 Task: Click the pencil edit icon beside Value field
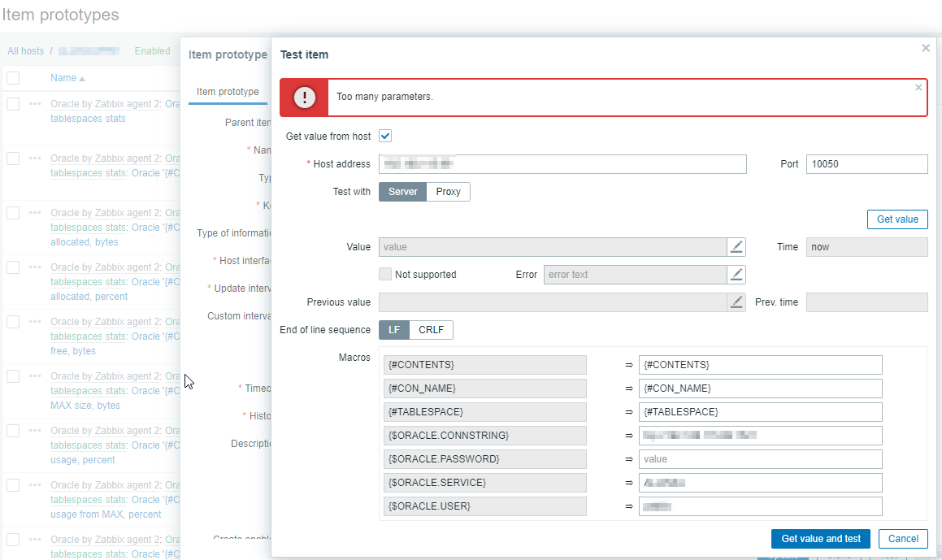pyautogui.click(x=736, y=247)
